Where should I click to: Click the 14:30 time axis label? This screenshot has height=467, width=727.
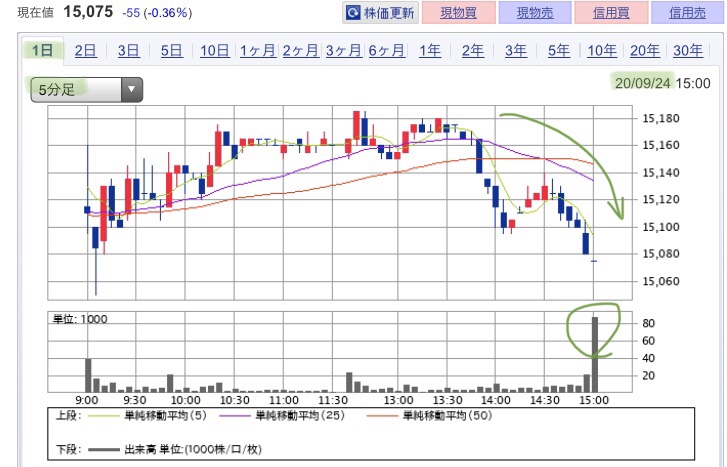click(x=545, y=400)
